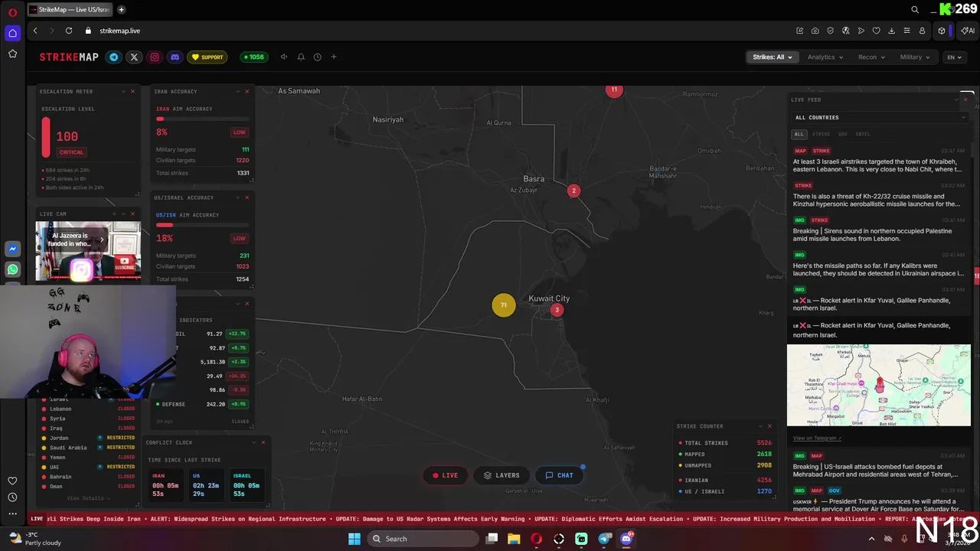The width and height of the screenshot is (980, 551).
Task: Click the plus icon in StrikeMap header
Action: click(x=334, y=57)
